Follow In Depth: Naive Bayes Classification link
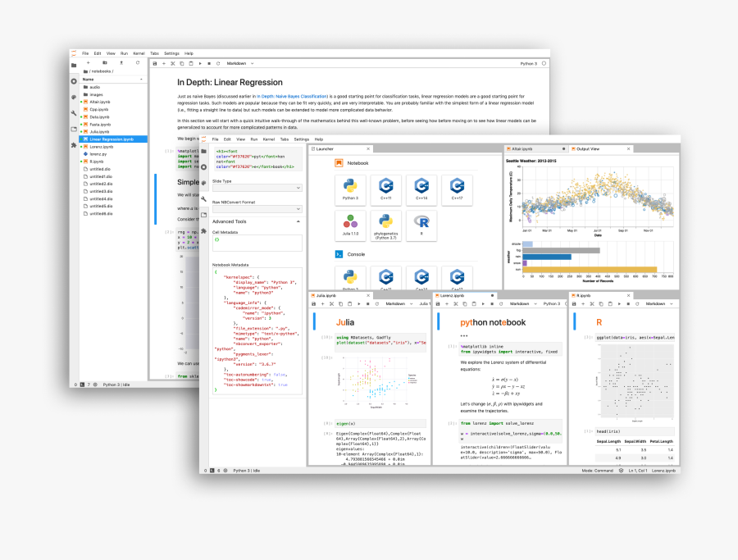 291,97
